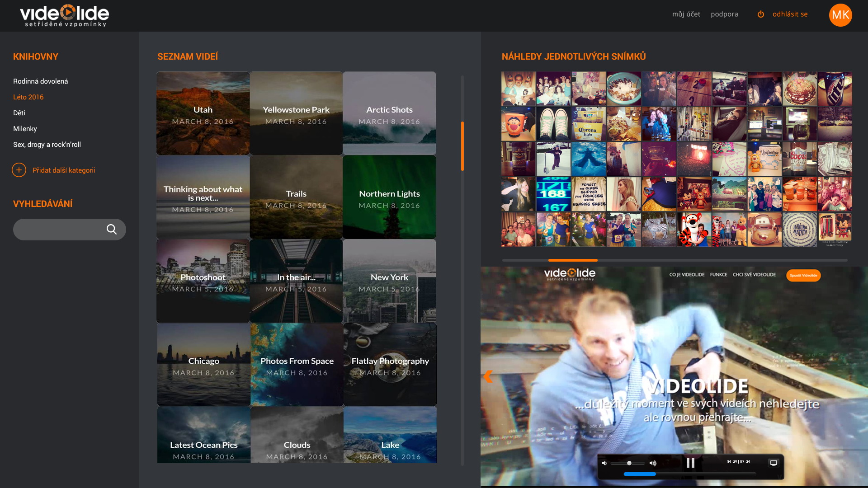Open the podpora menu item
Viewport: 868px width, 488px height.
(724, 14)
